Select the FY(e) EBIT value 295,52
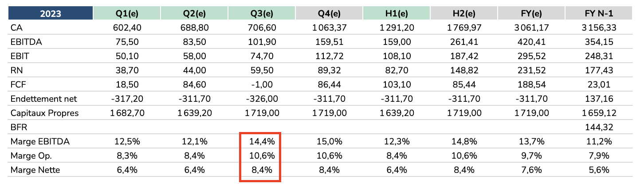Viewport: 644px width, 184px height. pos(531,56)
